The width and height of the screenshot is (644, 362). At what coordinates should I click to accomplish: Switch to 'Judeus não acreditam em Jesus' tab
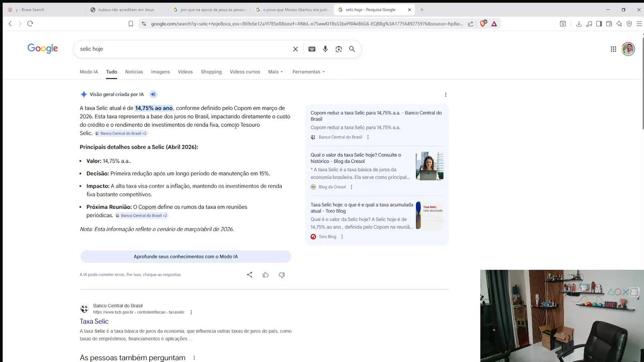(x=126, y=10)
